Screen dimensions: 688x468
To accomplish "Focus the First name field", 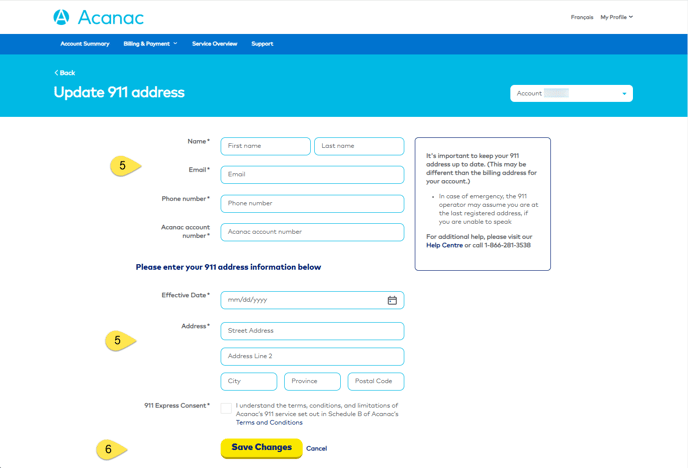I will click(265, 146).
